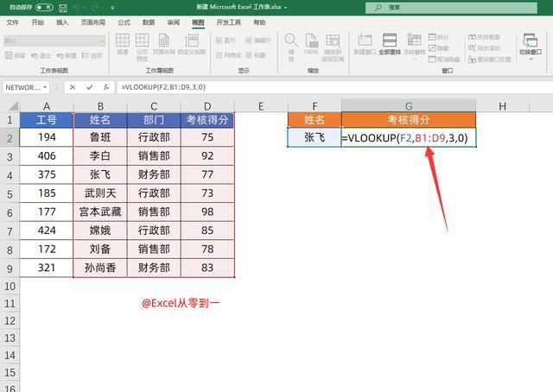This screenshot has height=392, width=553.
Task: Click inside the 搜索 search box
Action: (x=451, y=8)
